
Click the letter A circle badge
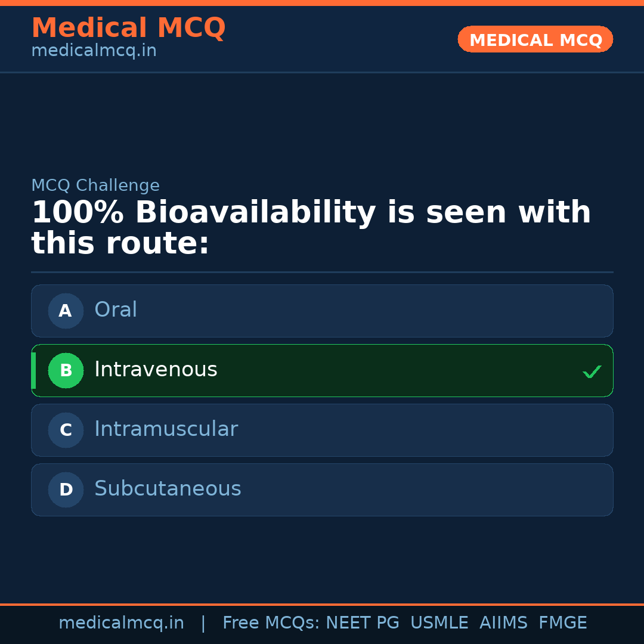(x=66, y=311)
